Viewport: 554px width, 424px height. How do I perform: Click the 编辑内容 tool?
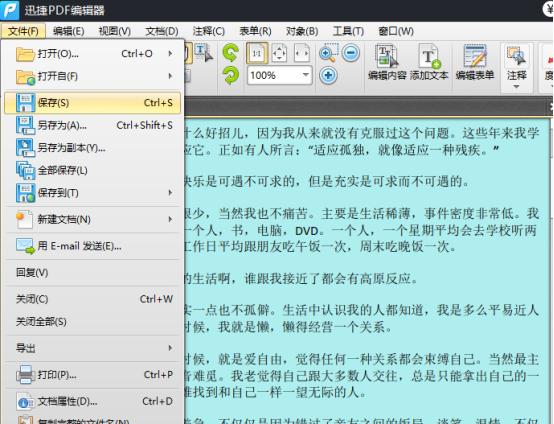click(x=387, y=62)
